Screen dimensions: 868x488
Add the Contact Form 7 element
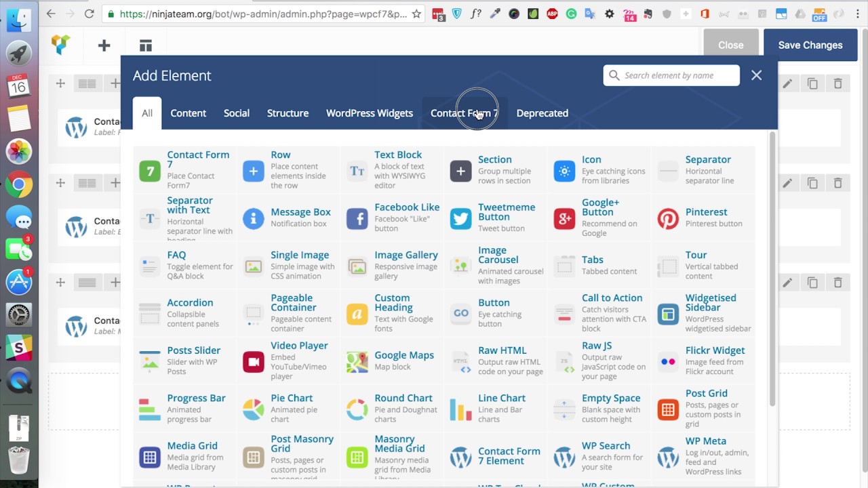point(184,170)
